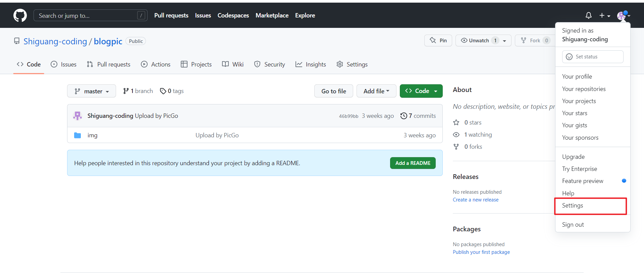Screen dimensions: 644x277
Task: Click the Go to file button
Action: [334, 91]
